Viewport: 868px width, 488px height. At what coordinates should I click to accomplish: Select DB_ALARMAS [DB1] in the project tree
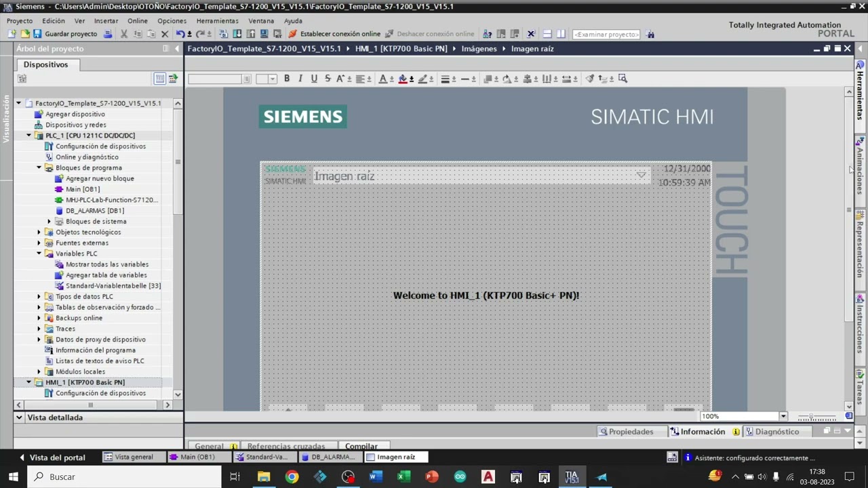tap(94, 211)
